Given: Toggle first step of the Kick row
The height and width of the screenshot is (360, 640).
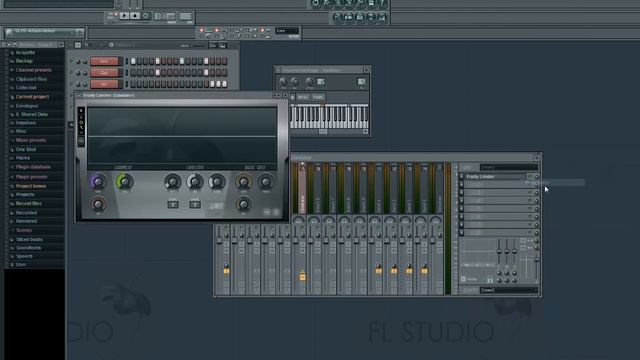Looking at the screenshot, I should click(x=133, y=61).
